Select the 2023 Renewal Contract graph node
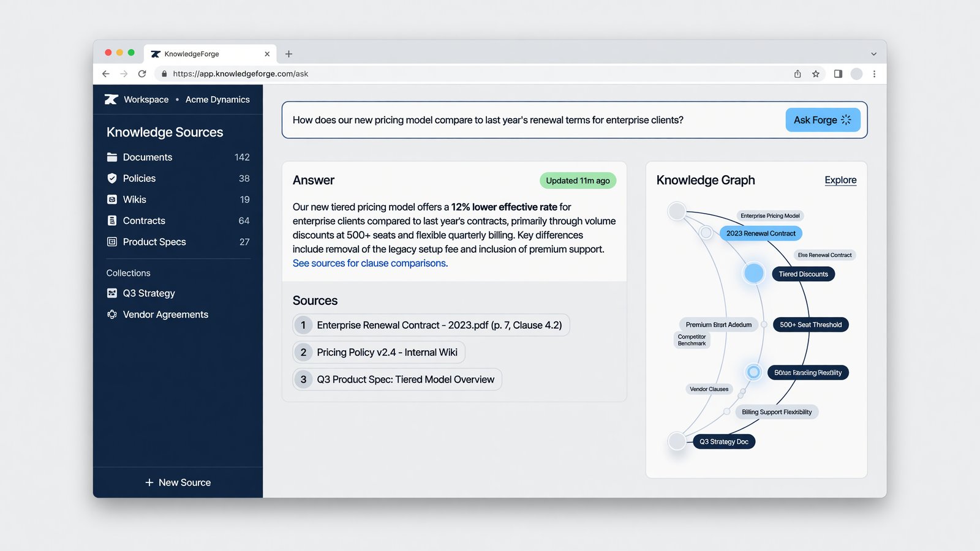The image size is (980, 551). [761, 233]
